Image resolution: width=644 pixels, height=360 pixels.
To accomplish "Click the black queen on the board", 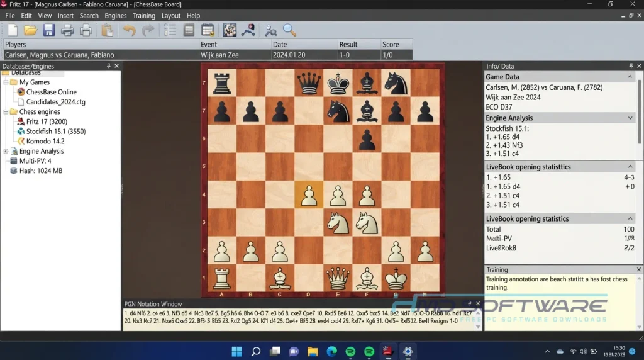I will click(309, 83).
